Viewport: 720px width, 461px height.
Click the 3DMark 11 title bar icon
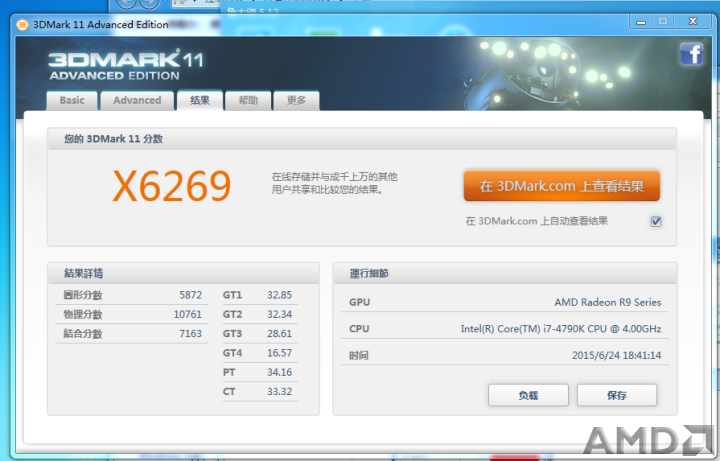tap(22, 24)
